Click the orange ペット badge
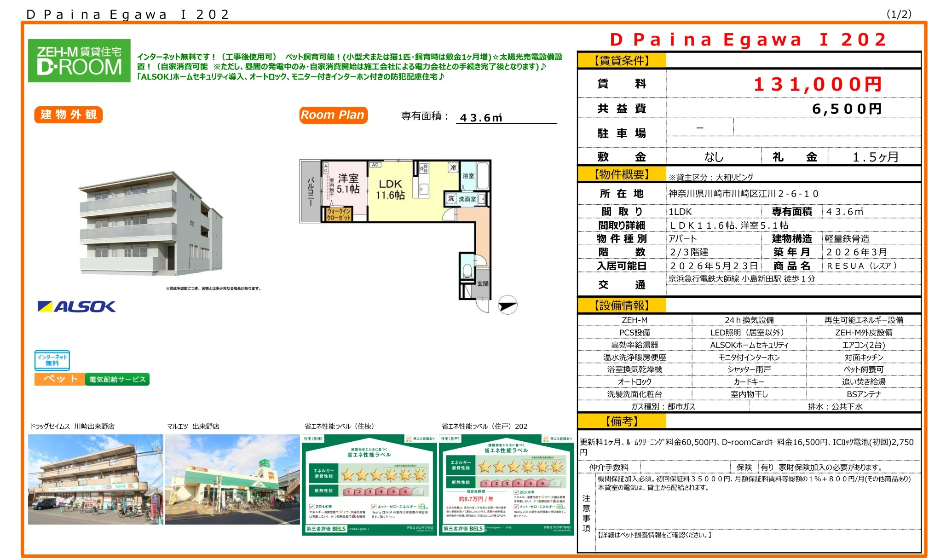Viewport: 946px width, 560px height. (60, 379)
